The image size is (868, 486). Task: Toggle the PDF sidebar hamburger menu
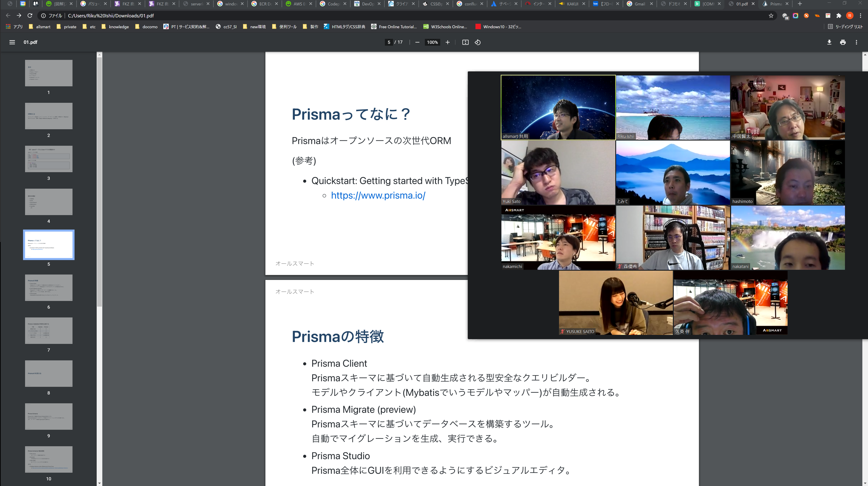tap(12, 42)
